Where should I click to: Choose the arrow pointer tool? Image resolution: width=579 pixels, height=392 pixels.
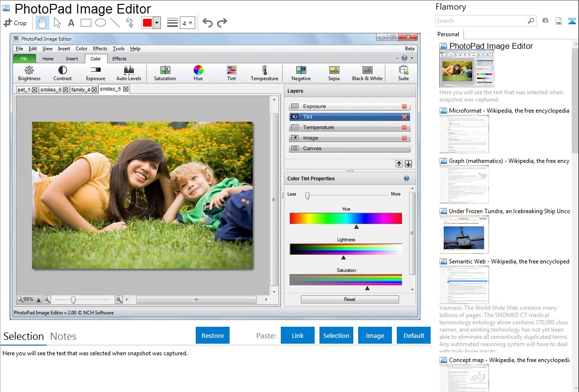tap(57, 23)
